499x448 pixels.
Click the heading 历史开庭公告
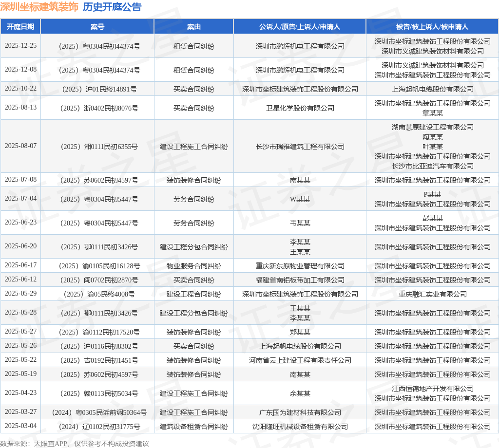(x=112, y=7)
